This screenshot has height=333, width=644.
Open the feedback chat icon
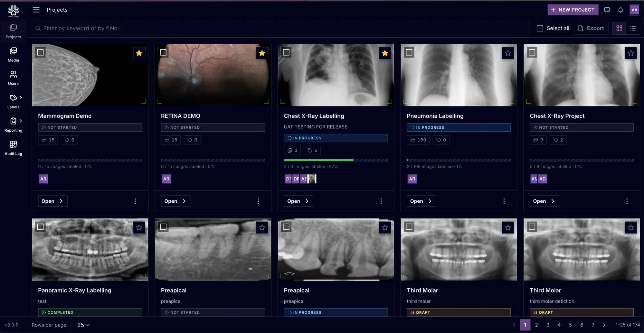[x=607, y=10]
